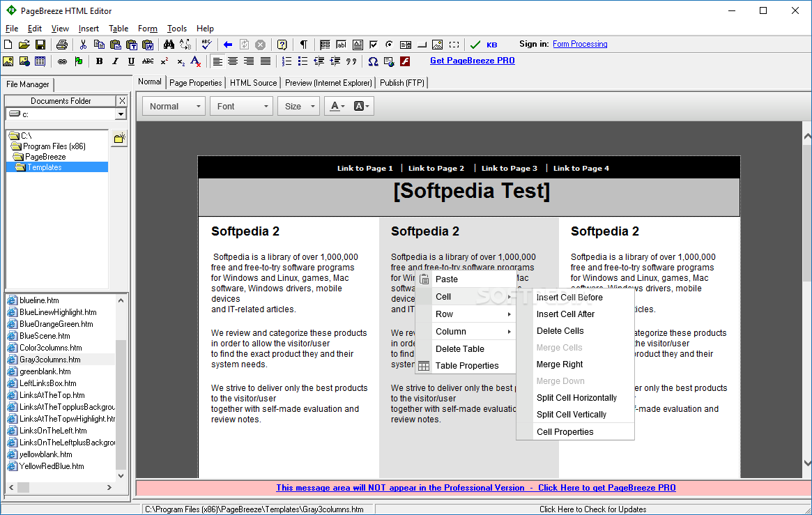Click the printer icon
This screenshot has height=515, width=812.
tap(62, 45)
